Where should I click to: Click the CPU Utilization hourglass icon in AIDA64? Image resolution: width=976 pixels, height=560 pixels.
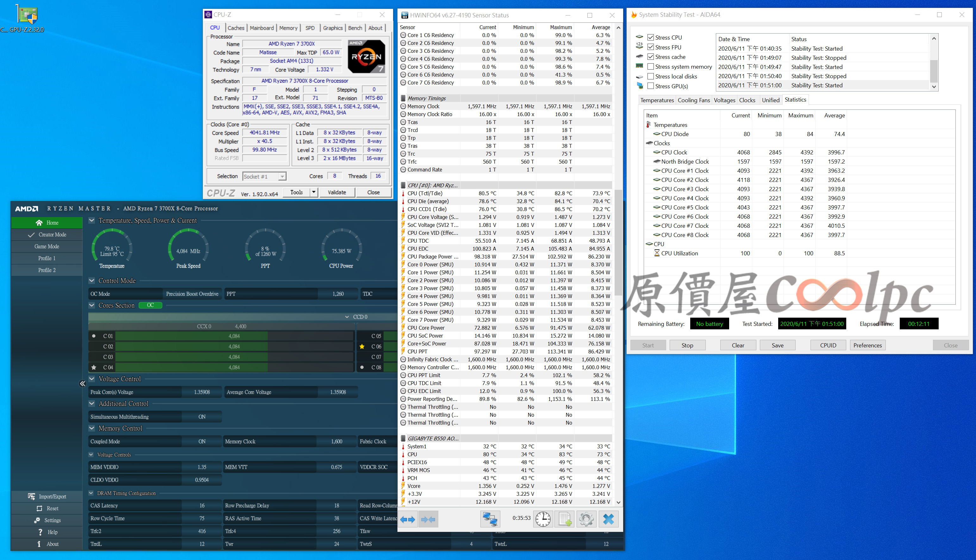coord(657,253)
